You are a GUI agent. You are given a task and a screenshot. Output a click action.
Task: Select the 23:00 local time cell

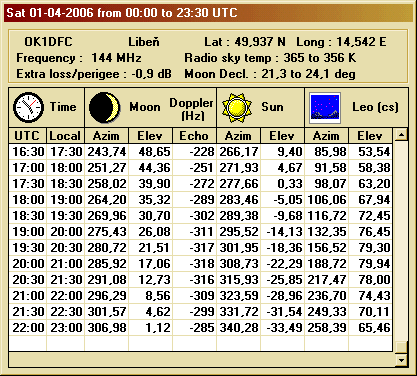[x=66, y=328]
